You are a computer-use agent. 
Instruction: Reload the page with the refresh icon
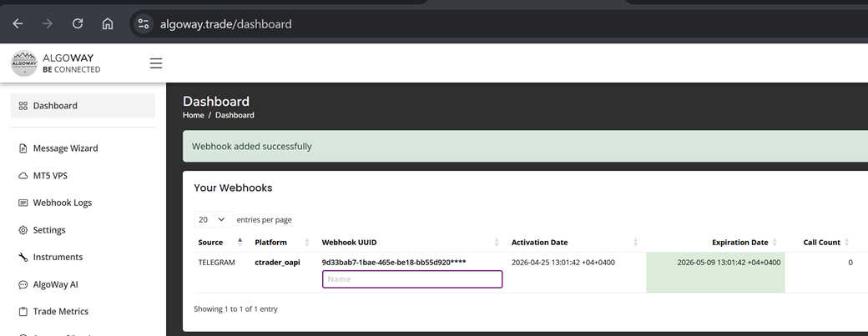78,24
